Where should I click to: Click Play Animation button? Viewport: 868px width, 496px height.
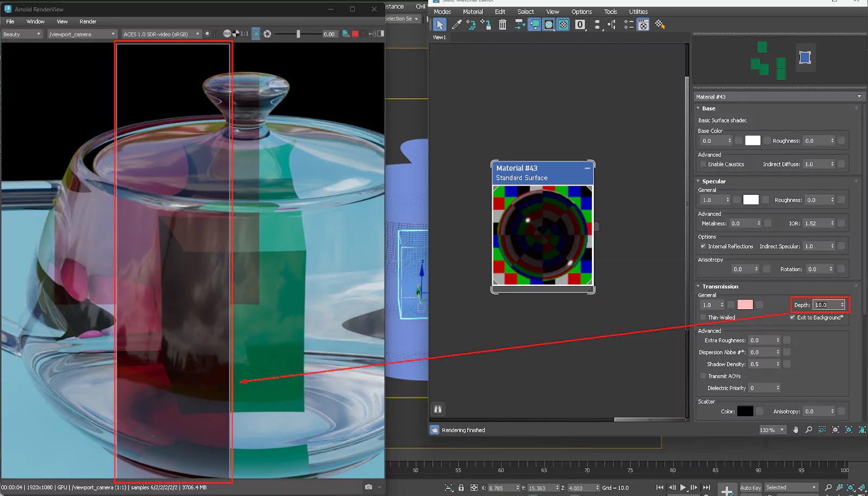683,487
